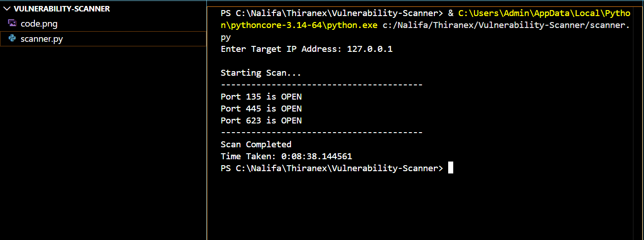Click the 'Port 623 is OPEN' output line
Screen dimensions: 644x240
pos(261,121)
